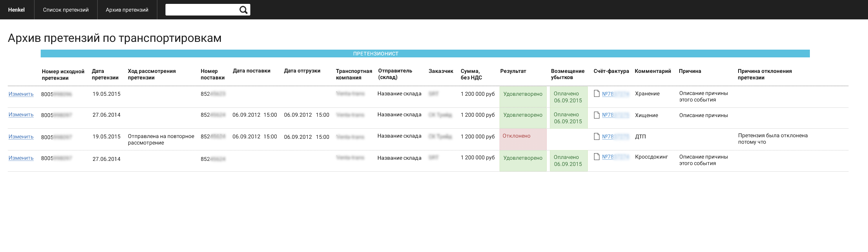Click the Результат column header
This screenshot has width=868, height=252.
click(513, 71)
